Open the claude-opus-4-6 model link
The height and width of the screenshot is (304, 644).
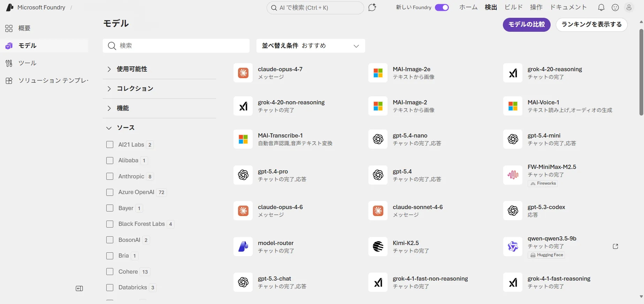pyautogui.click(x=280, y=207)
